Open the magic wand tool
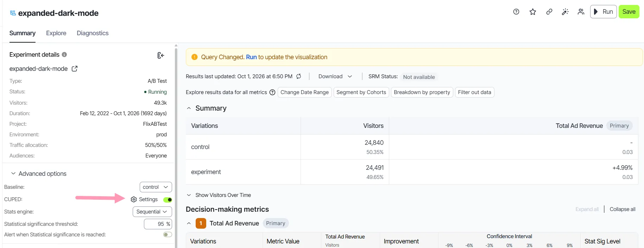Screen dimensions: 644x248 [x=565, y=12]
